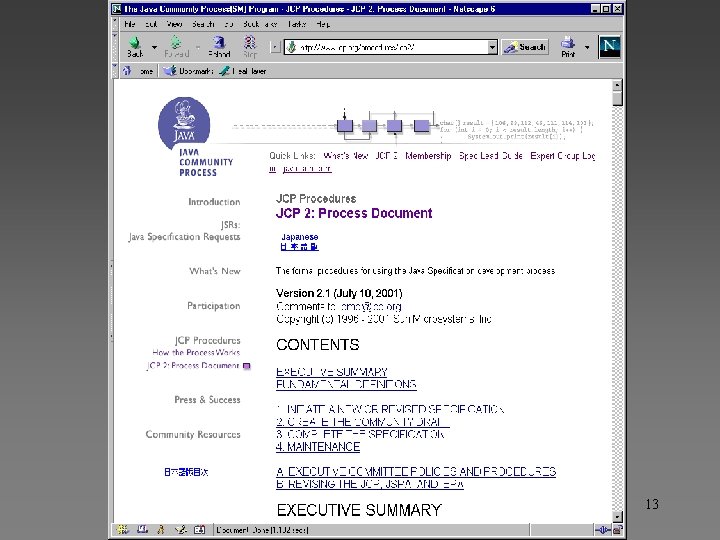This screenshot has width=720, height=540.
Task: Click the Print toolbar icon
Action: coord(568,46)
